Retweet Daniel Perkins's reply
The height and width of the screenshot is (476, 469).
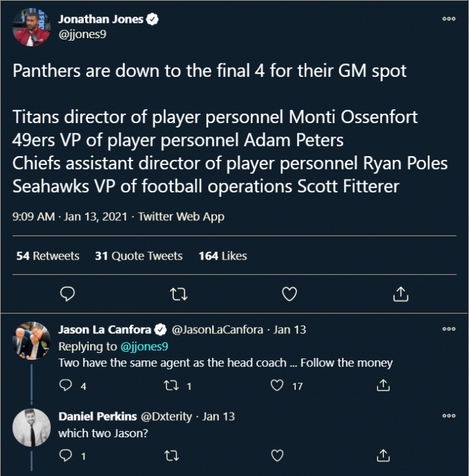171,455
